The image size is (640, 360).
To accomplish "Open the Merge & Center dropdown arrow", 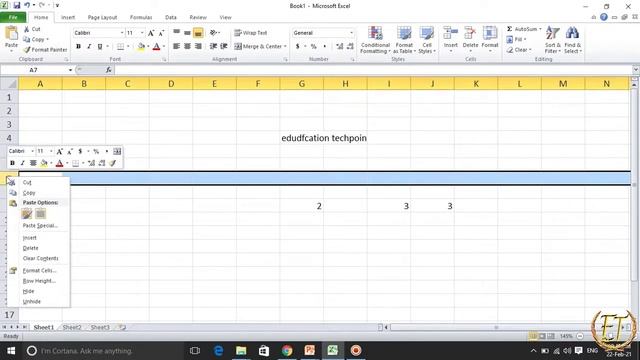I will pyautogui.click(x=285, y=47).
